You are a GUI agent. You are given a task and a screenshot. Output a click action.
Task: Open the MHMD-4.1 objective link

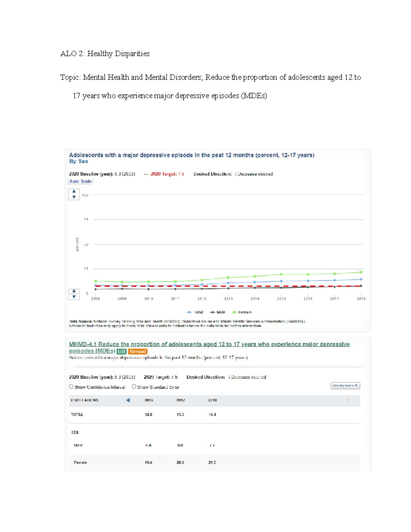click(209, 344)
